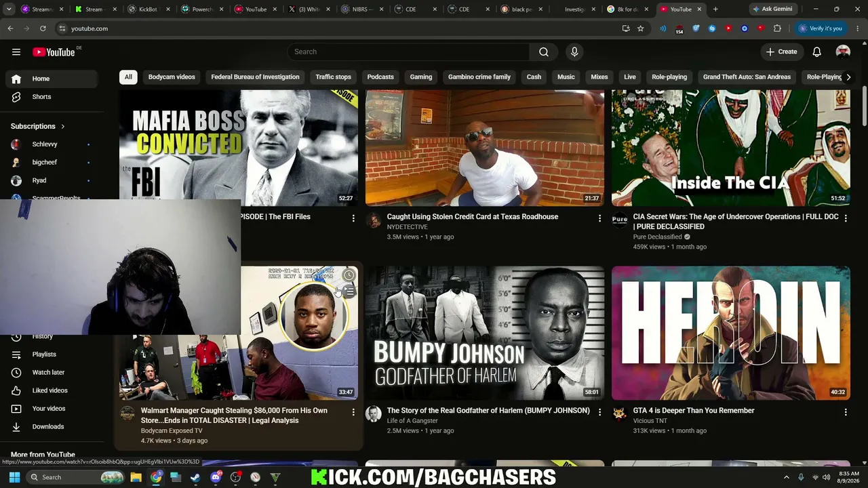
Task: Focus the YouTube search field
Action: coord(408,52)
